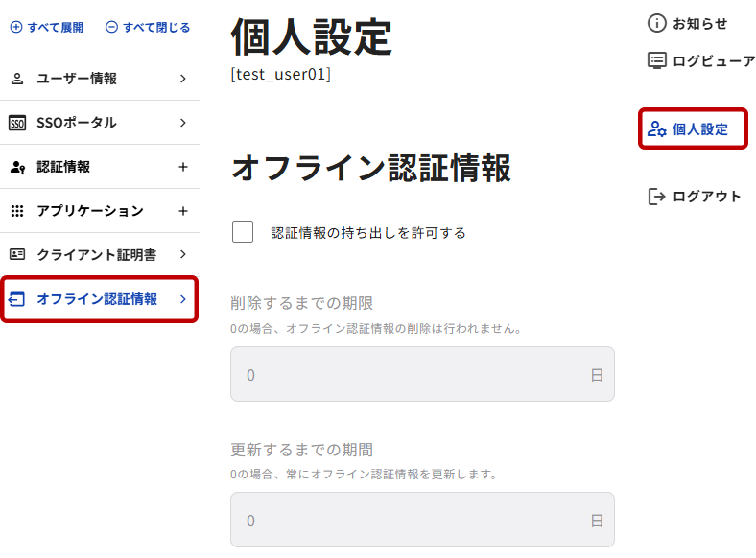Select クライアント証明書 menu item
The height and width of the screenshot is (558, 756).
tap(96, 255)
